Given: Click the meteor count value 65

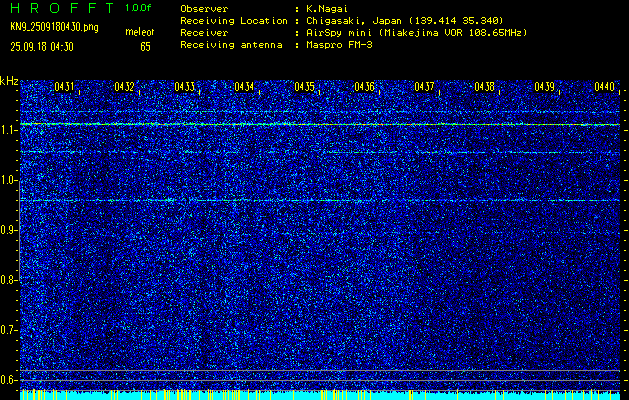Looking at the screenshot, I should tap(145, 47).
